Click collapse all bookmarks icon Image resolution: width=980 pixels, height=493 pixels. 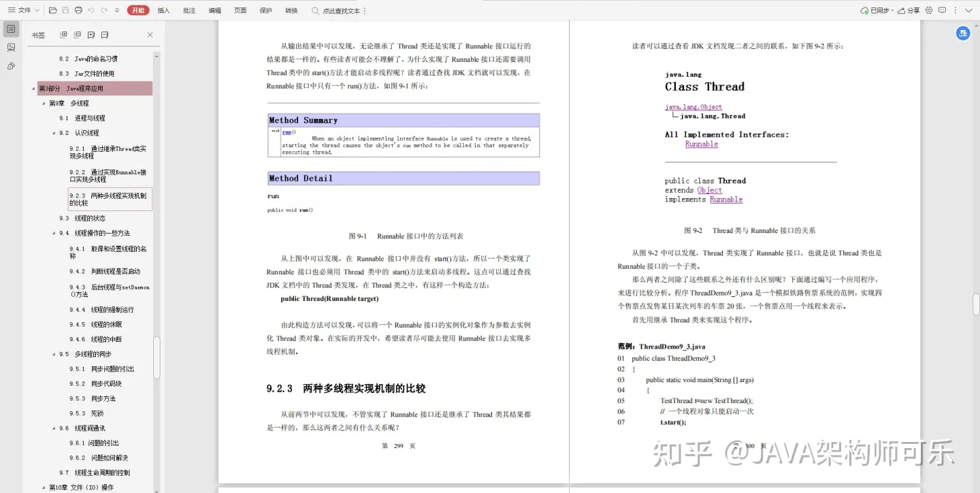(78, 35)
